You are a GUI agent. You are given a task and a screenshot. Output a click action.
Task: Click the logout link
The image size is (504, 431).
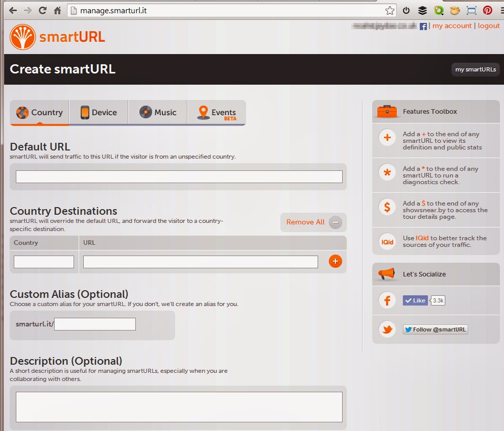(x=489, y=26)
